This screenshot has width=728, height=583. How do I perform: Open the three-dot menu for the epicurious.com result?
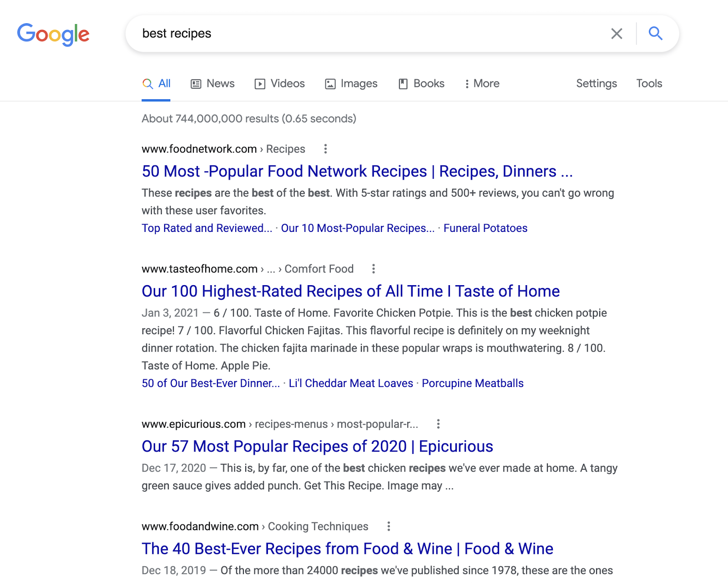[438, 424]
